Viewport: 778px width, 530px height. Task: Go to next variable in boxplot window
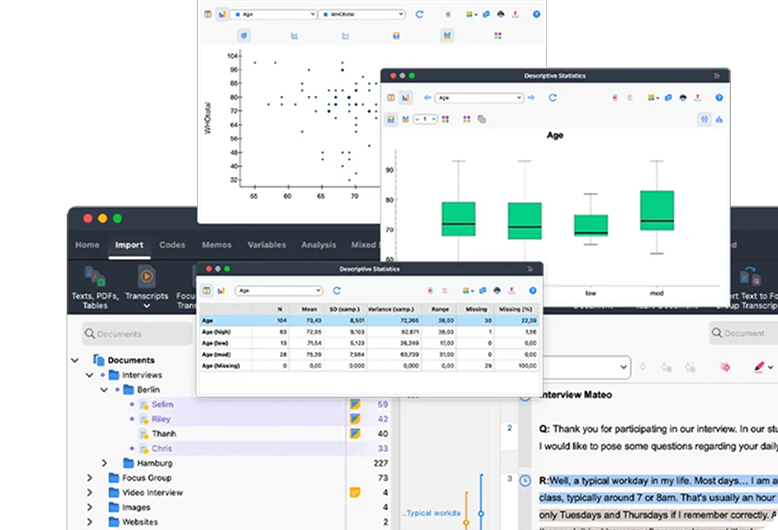tap(531, 98)
